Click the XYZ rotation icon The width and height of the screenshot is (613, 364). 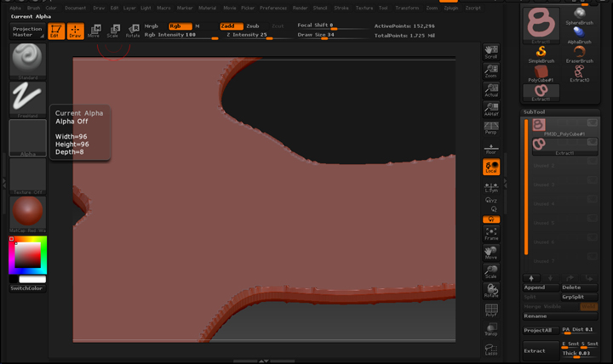491,201
